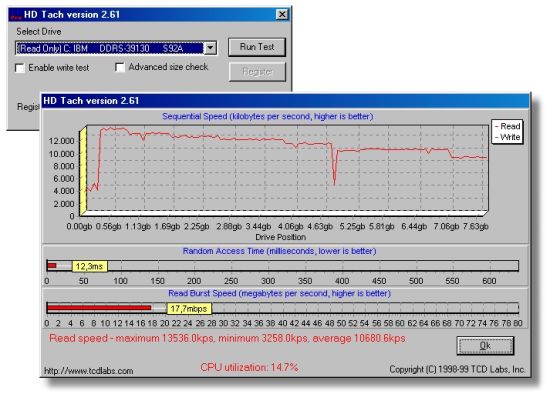Click the Read speed maximum summary line
Screen dimensions: 550x394
click(227, 339)
